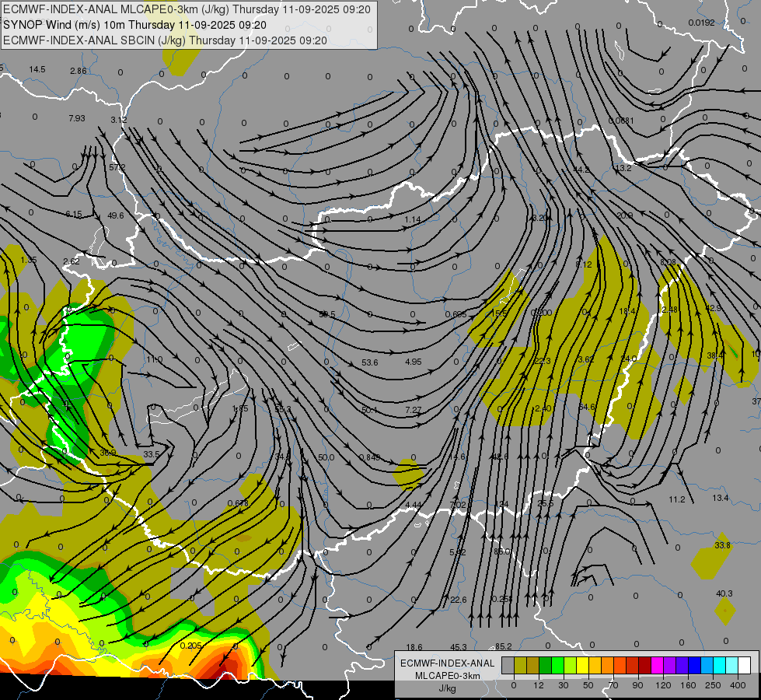Click the gray swatch in the legend
761x700 pixels.
point(508,666)
